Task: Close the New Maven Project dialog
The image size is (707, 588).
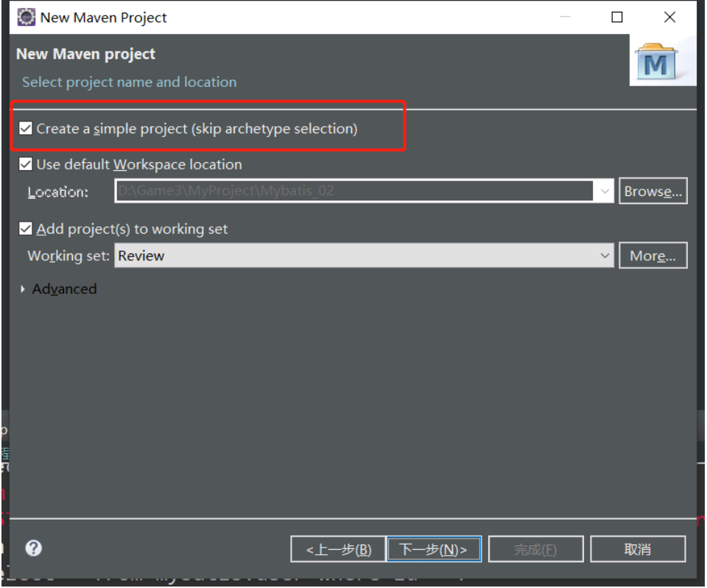Action: point(669,17)
